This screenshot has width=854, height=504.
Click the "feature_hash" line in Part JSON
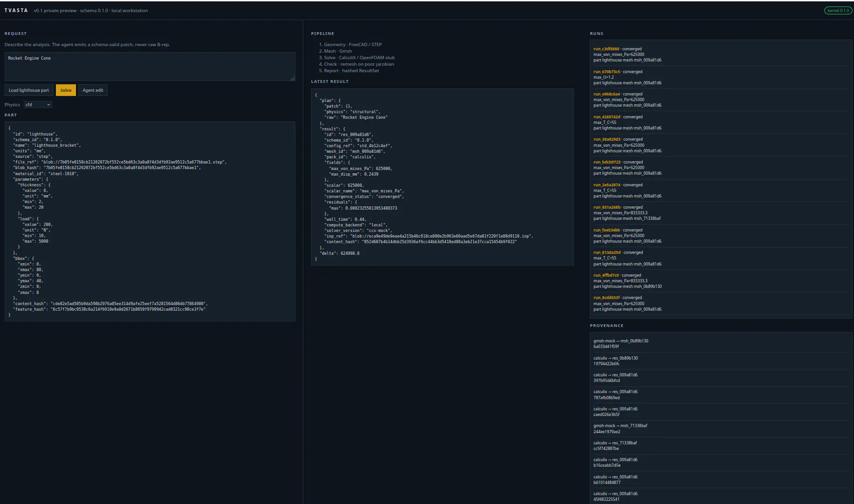[109, 309]
